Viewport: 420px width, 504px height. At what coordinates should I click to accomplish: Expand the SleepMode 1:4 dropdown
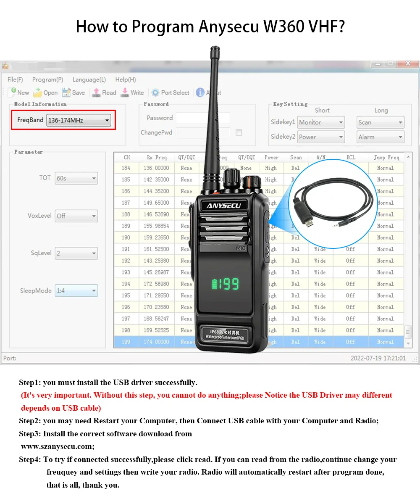94,291
